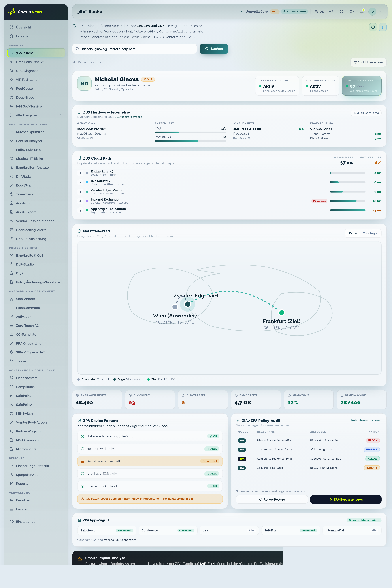Viewport: 392px width, 588px height.
Task: Open Geoblocking-Alerts globe icon
Action: click(12, 230)
